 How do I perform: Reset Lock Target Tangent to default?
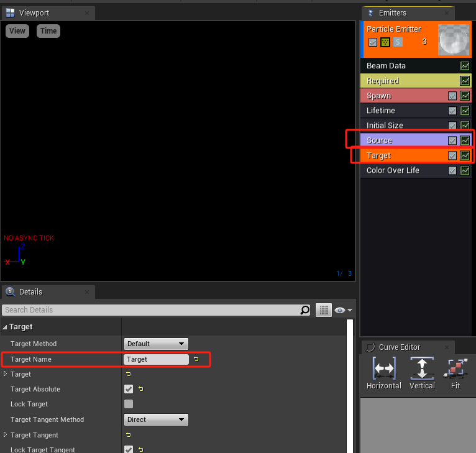click(x=141, y=450)
